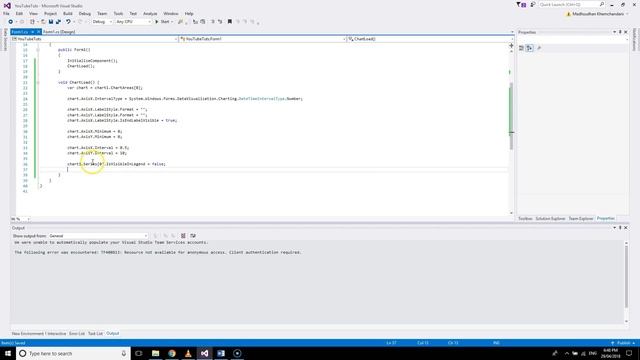Open Chrome from the taskbar
Viewport: 640px width, 360px height.
coord(172,353)
